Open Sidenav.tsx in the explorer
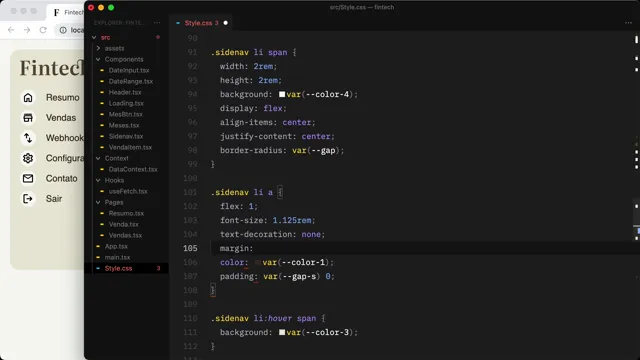 click(126, 136)
